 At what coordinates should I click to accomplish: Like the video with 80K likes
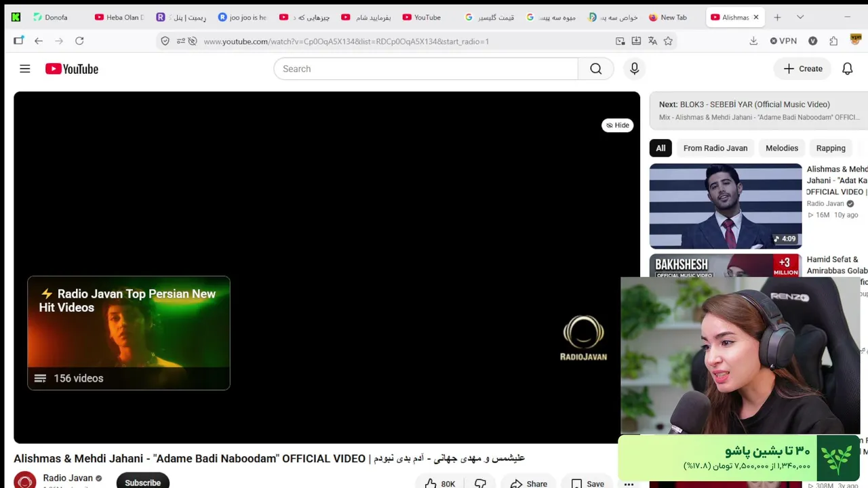point(439,483)
